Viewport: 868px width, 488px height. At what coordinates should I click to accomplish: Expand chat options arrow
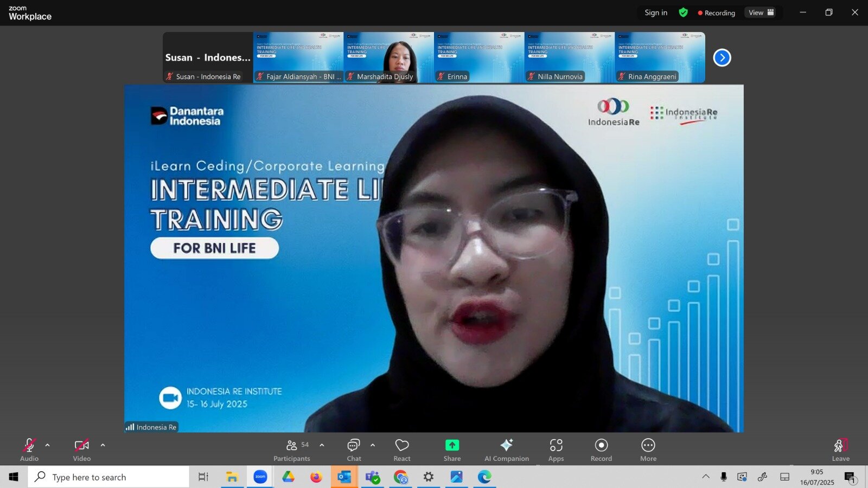373,445
